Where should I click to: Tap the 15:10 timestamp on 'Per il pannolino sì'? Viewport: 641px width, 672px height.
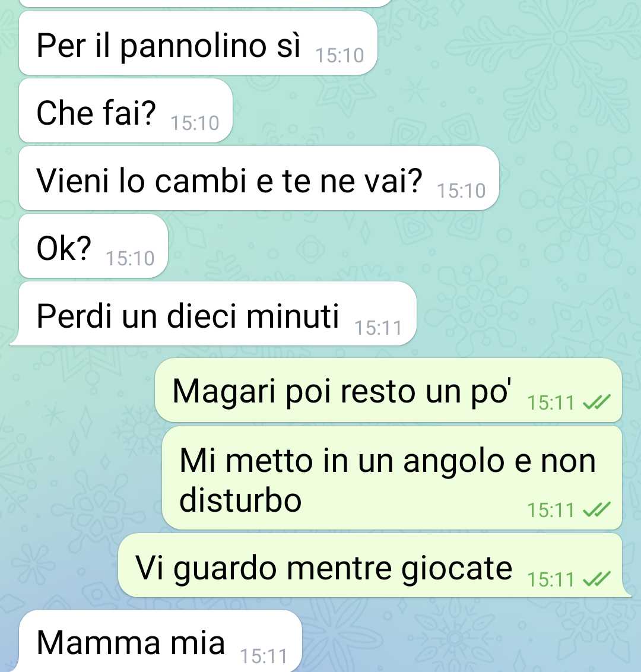coord(339,55)
